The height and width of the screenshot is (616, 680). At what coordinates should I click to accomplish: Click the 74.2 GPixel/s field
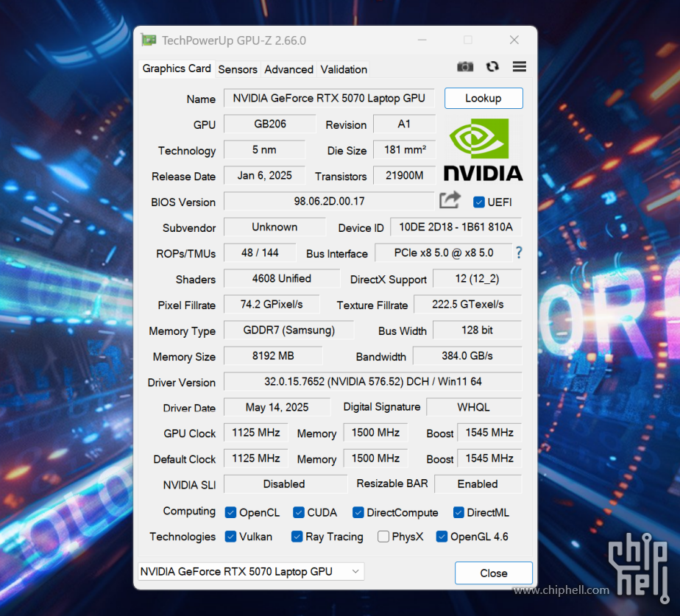tap(272, 304)
